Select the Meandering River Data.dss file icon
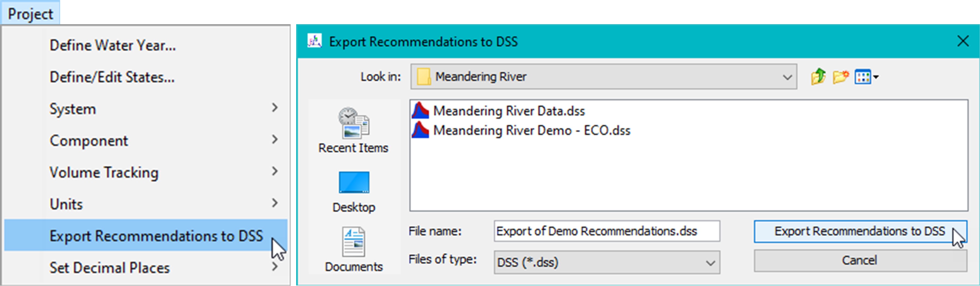 (420, 111)
